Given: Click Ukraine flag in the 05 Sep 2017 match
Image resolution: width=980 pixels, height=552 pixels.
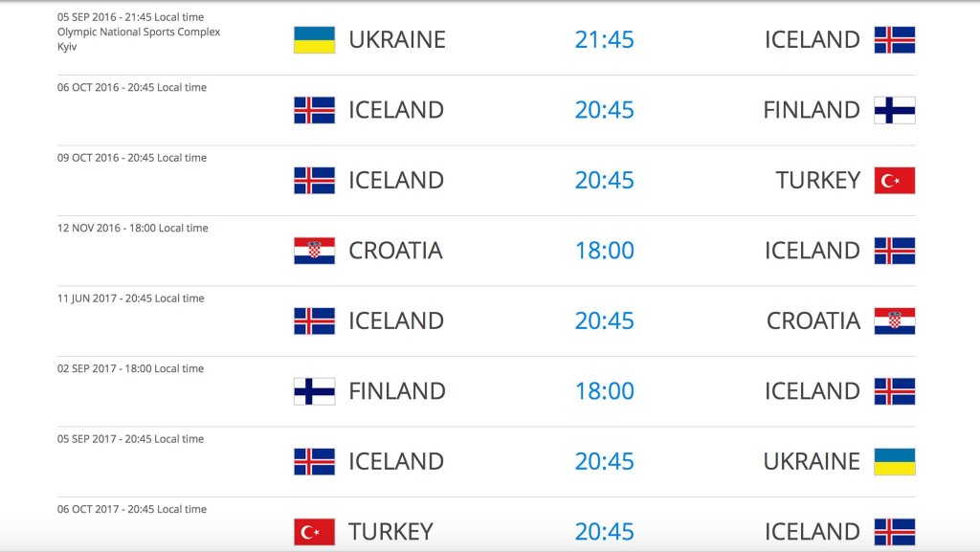Looking at the screenshot, I should (x=894, y=461).
